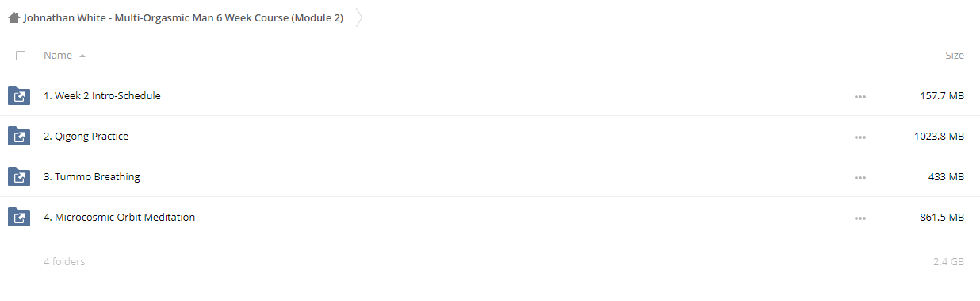The image size is (980, 301).
Task: Open the Johnathan White Module 2 breadcrumb
Action: tap(183, 17)
